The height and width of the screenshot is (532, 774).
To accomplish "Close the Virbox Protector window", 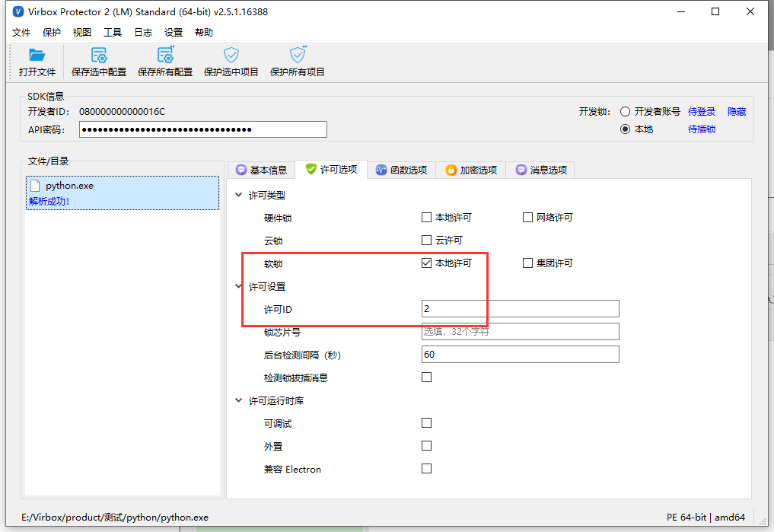I will (750, 11).
